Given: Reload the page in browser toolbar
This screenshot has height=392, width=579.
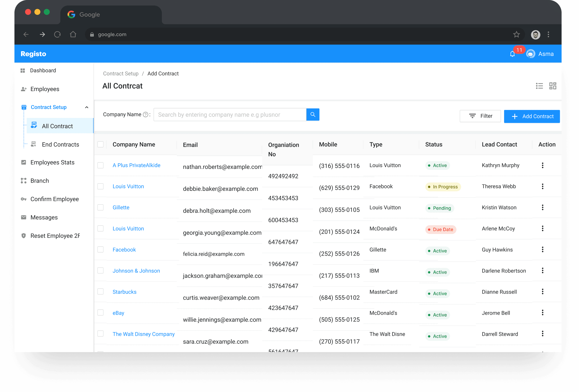Looking at the screenshot, I should click(x=58, y=34).
